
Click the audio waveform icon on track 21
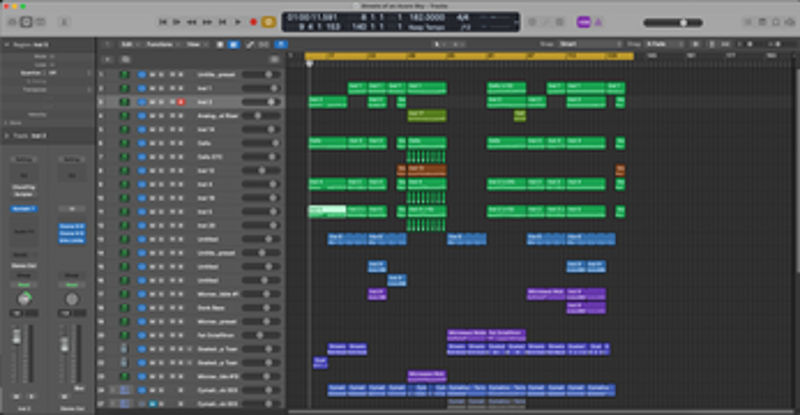tap(124, 349)
